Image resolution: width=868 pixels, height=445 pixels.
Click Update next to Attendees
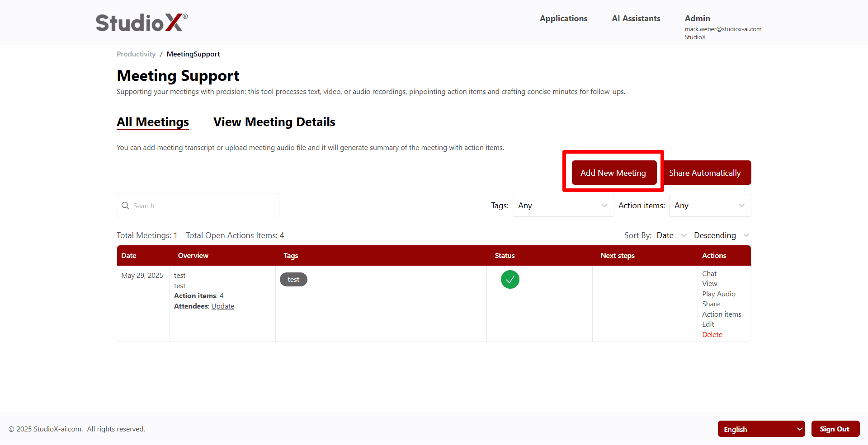click(223, 306)
